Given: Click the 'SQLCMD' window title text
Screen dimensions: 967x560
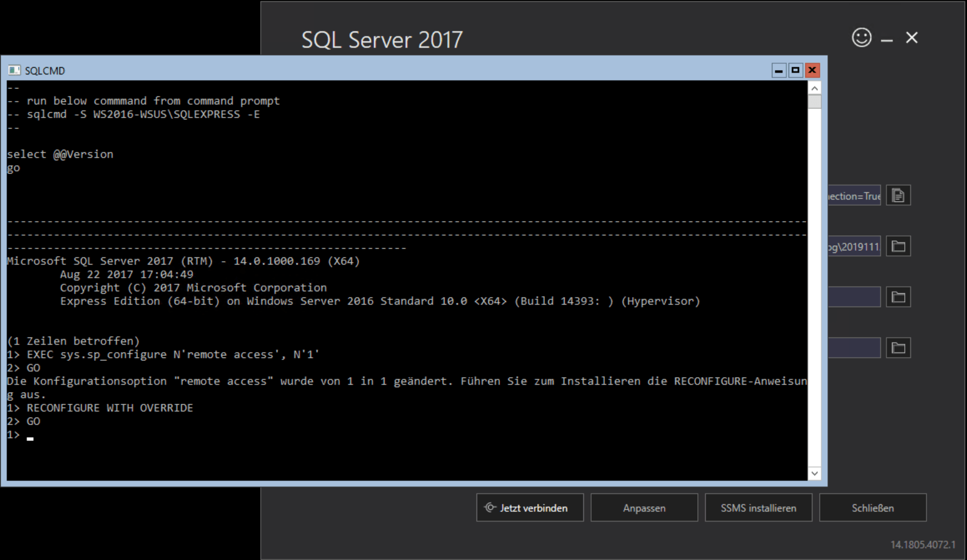Looking at the screenshot, I should tap(45, 71).
